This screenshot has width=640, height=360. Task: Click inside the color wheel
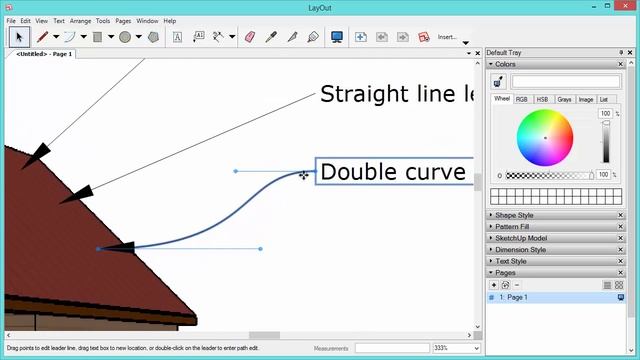pyautogui.click(x=545, y=138)
